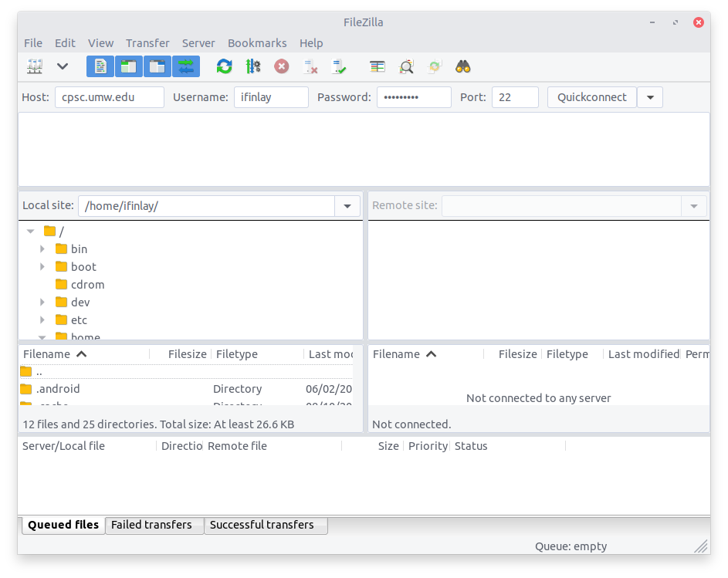Open the Help menu

point(311,43)
